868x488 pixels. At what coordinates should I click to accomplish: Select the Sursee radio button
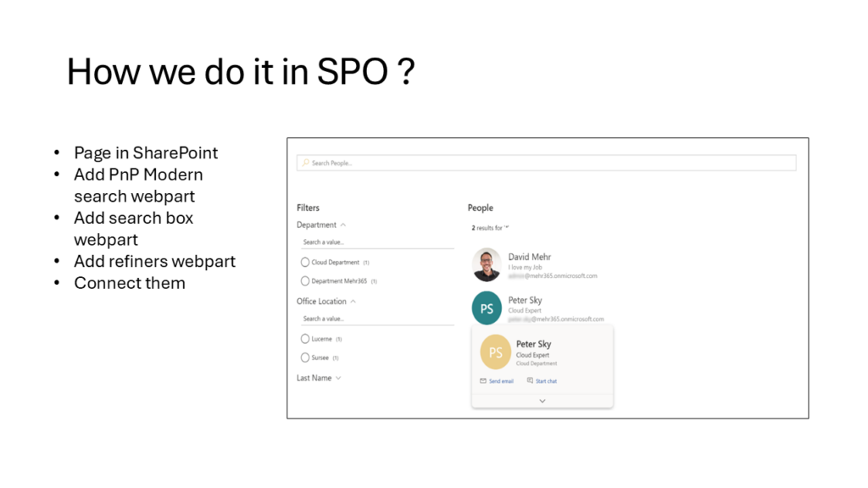pyautogui.click(x=305, y=358)
